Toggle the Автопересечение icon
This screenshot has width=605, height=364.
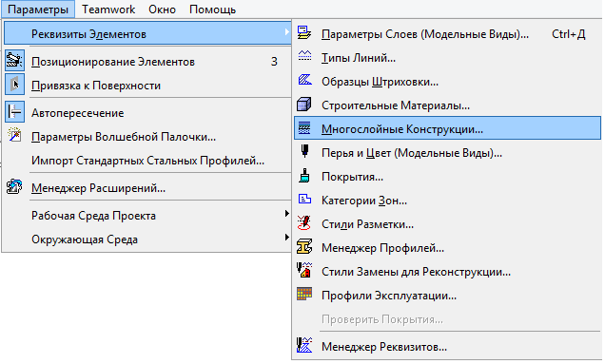[14, 112]
